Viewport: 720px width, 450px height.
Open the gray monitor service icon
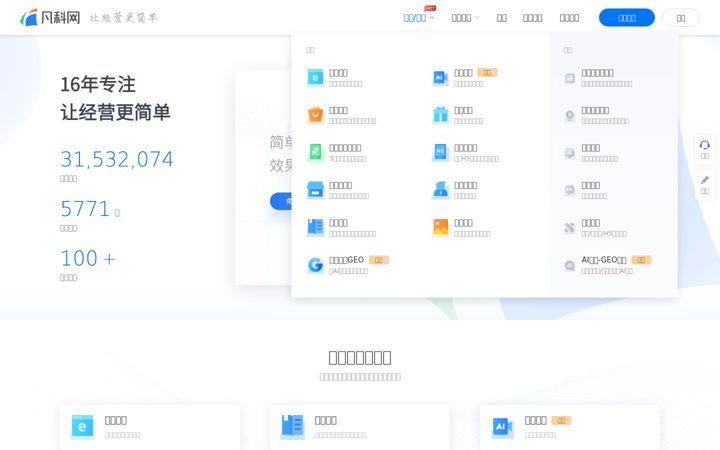[x=569, y=153]
